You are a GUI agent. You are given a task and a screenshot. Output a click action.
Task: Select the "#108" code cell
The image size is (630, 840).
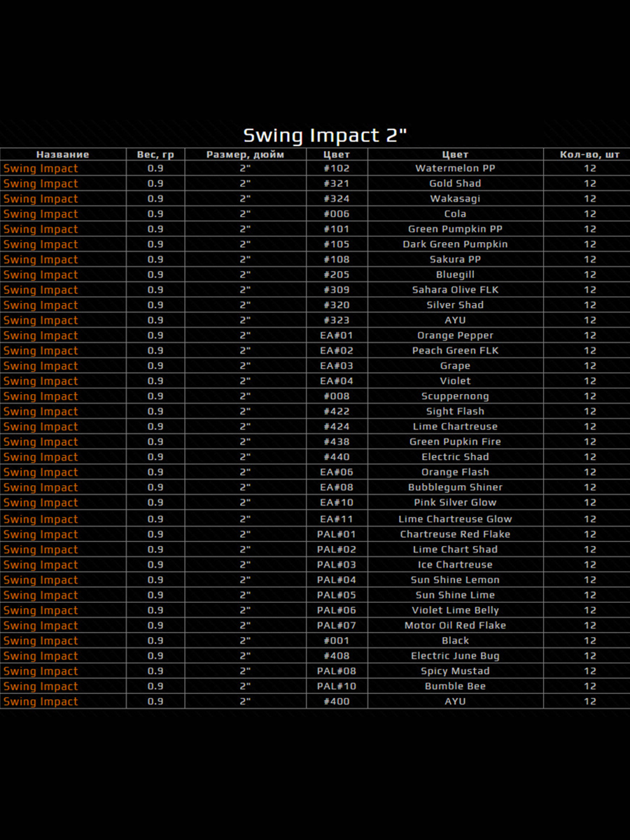pyautogui.click(x=336, y=259)
